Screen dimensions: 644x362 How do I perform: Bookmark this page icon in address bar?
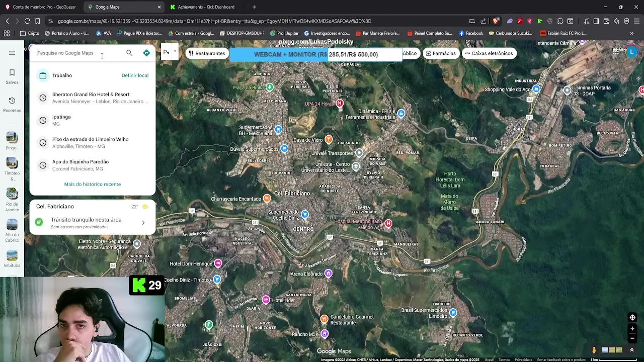pos(38,21)
